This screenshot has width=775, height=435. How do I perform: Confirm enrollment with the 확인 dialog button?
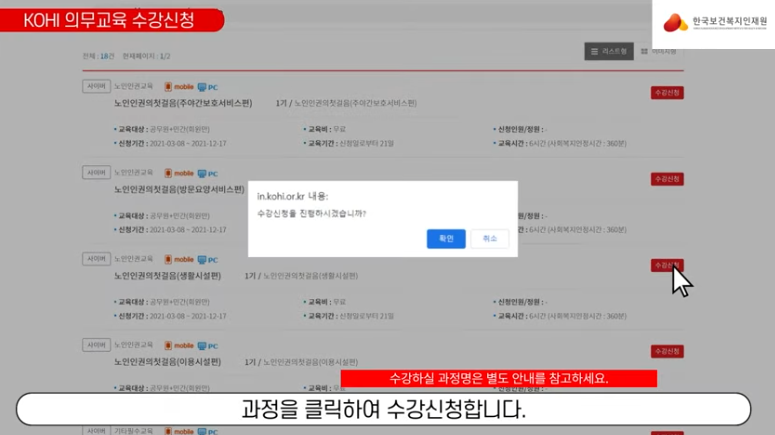(x=446, y=239)
